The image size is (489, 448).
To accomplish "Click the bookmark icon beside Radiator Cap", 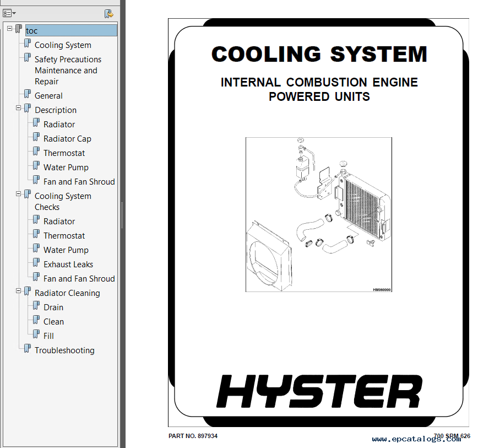I will [x=36, y=137].
